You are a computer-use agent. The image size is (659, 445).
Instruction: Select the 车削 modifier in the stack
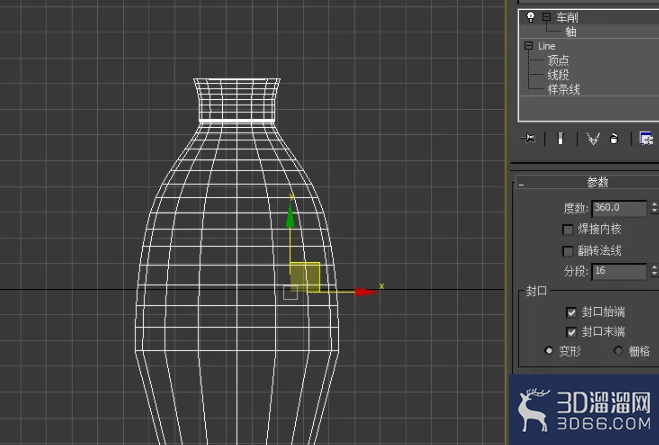[567, 17]
